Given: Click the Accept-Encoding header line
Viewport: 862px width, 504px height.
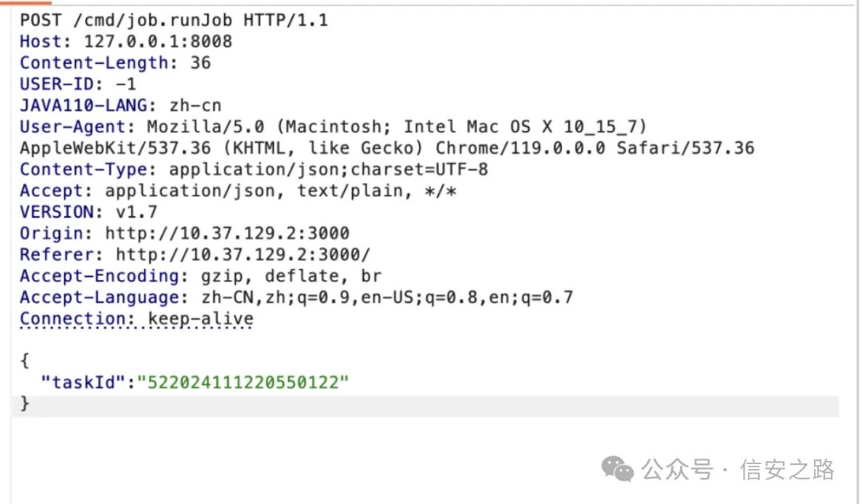Looking at the screenshot, I should tap(200, 276).
